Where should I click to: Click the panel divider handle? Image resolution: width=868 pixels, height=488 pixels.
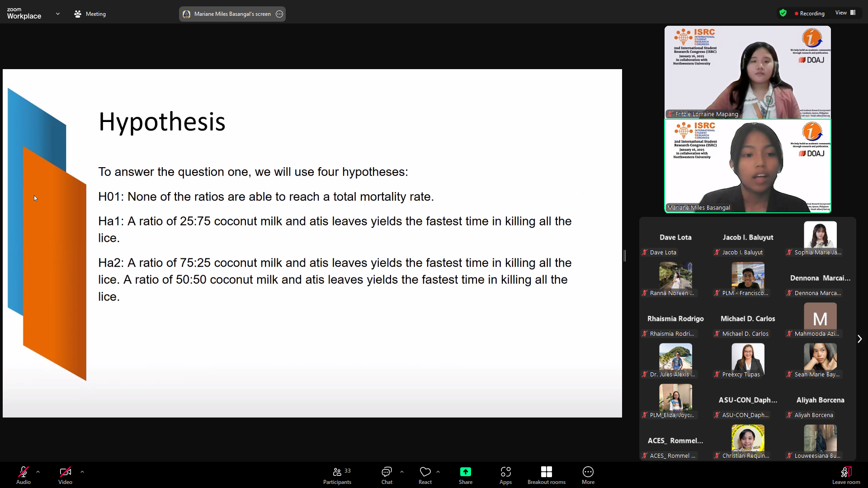[x=625, y=255]
